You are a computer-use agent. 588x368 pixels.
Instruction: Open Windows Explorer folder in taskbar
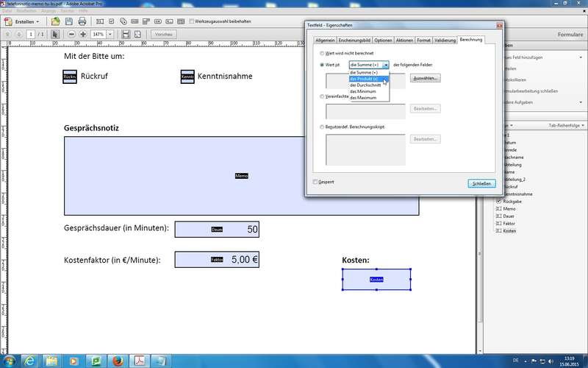(51, 361)
